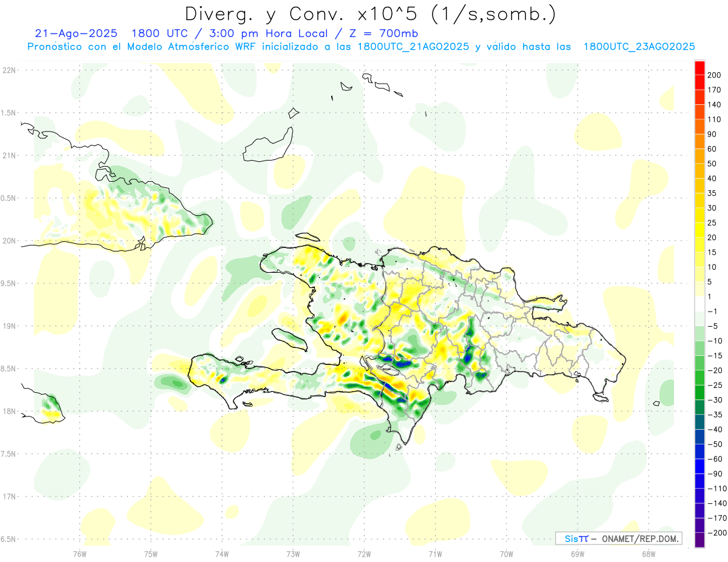
Task: Click the '20N' latitude label
Action: tap(8, 241)
